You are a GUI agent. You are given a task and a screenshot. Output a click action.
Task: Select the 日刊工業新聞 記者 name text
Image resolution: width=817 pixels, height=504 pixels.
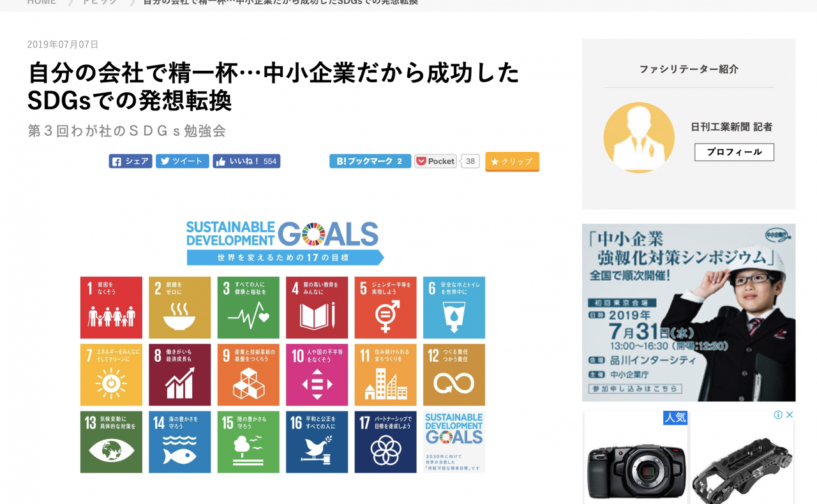tap(731, 127)
